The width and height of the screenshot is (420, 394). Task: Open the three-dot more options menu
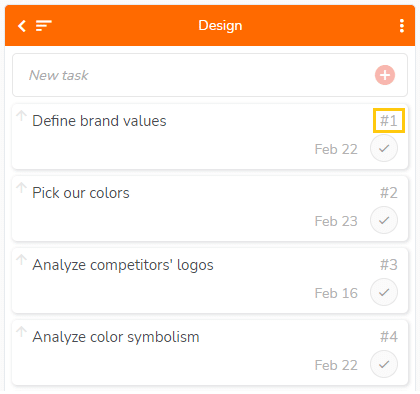[x=402, y=26]
